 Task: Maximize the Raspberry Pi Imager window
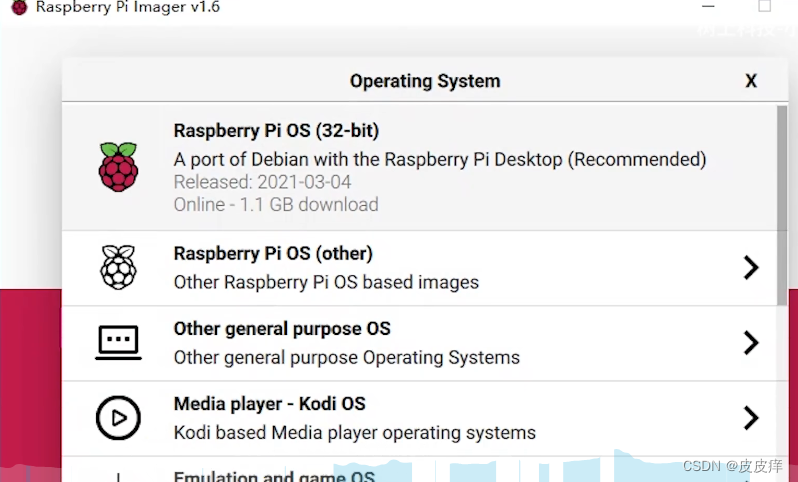pyautogui.click(x=764, y=6)
